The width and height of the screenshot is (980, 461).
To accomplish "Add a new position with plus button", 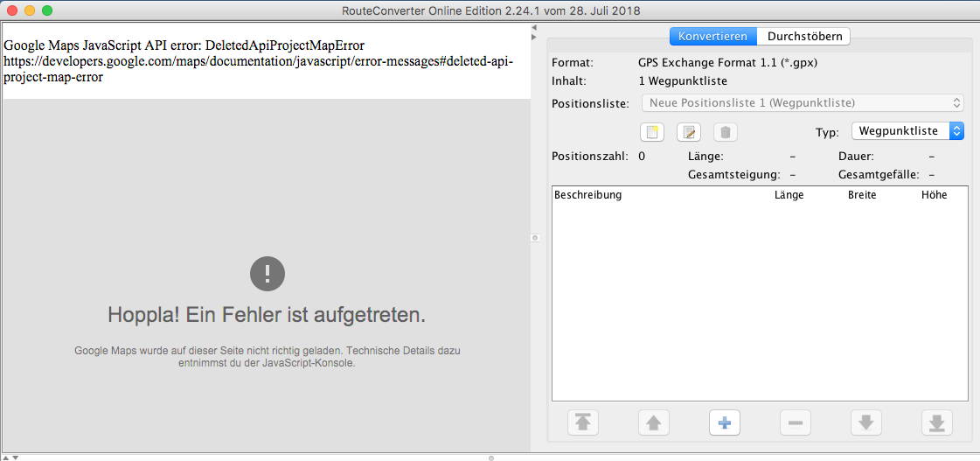I will tap(724, 423).
